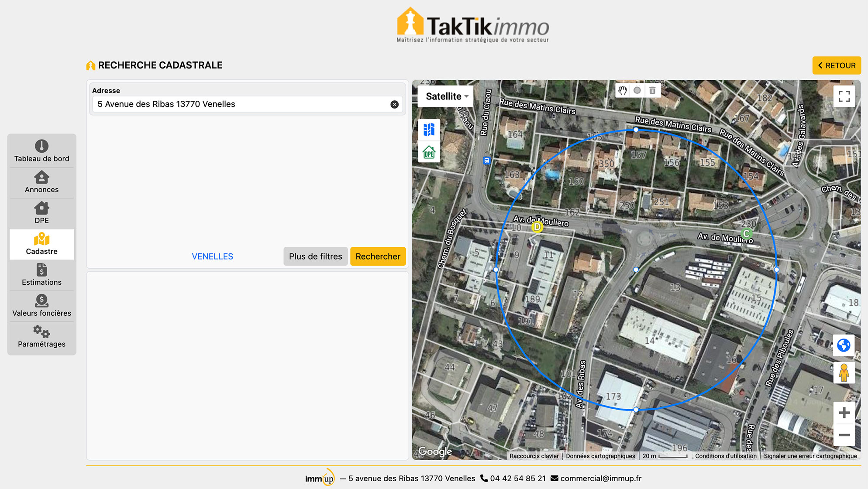Open Tableau de bord in sidebar
This screenshot has width=868, height=489.
[x=42, y=151]
